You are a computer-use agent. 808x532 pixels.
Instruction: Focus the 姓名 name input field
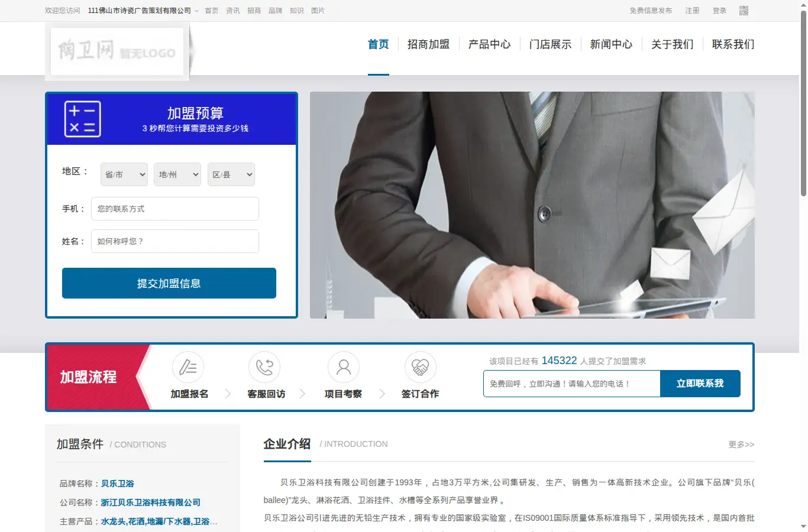175,241
